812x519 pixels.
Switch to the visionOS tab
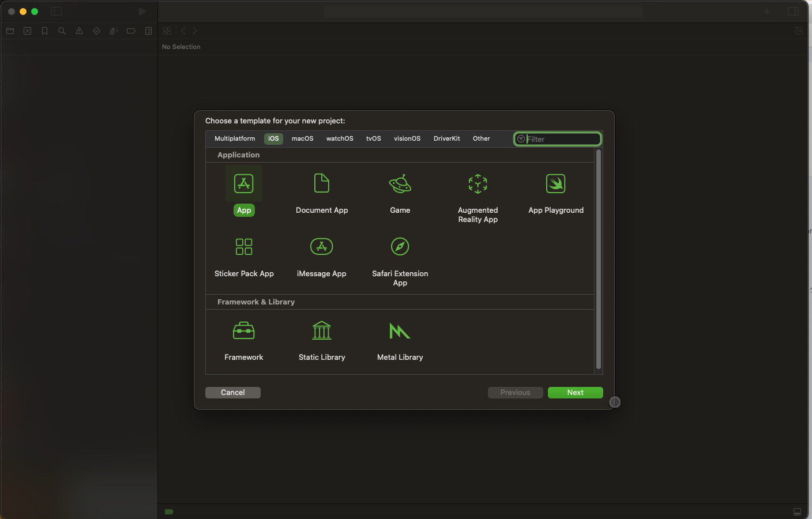pos(407,138)
